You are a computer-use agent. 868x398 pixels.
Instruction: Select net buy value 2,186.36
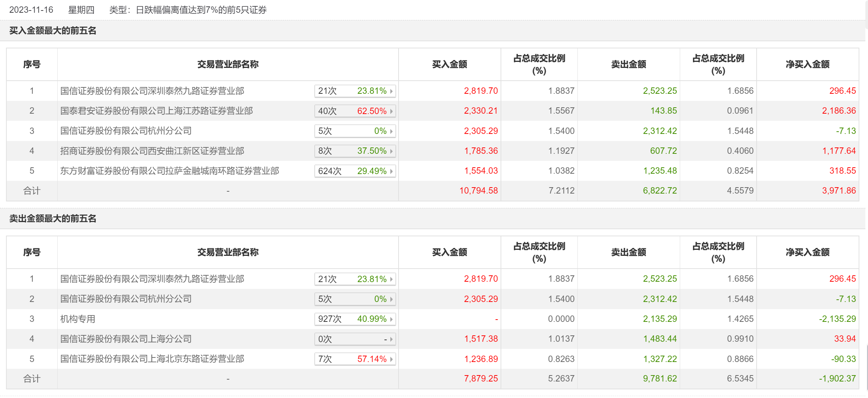[839, 111]
